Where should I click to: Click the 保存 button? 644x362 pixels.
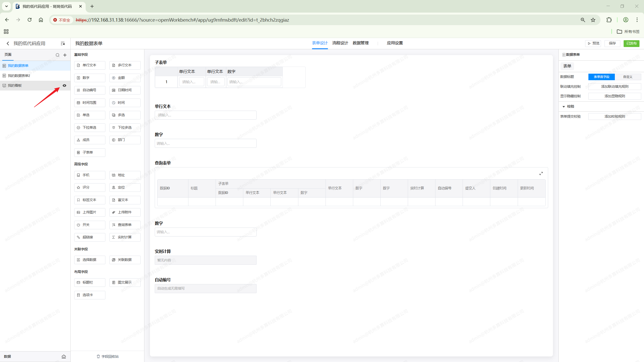coord(612,43)
